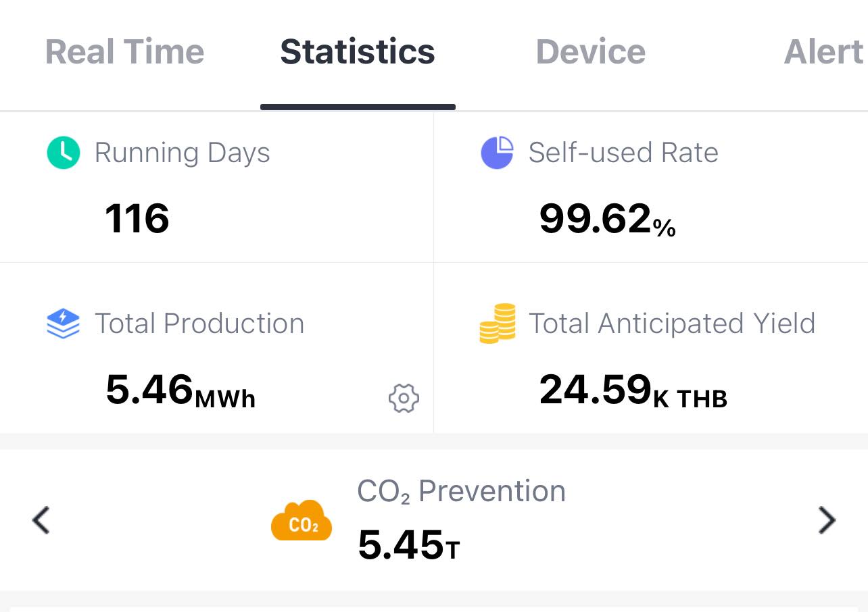Select the Statistics tab
This screenshot has height=612, width=868.
click(358, 52)
